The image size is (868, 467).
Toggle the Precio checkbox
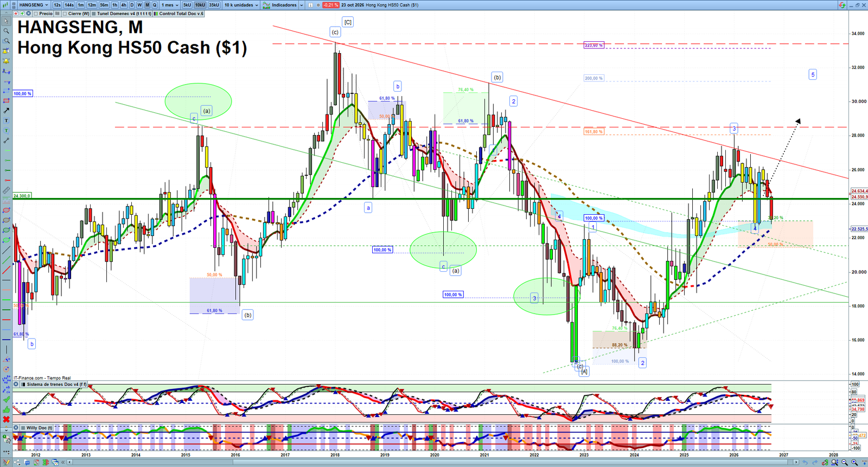(35, 14)
